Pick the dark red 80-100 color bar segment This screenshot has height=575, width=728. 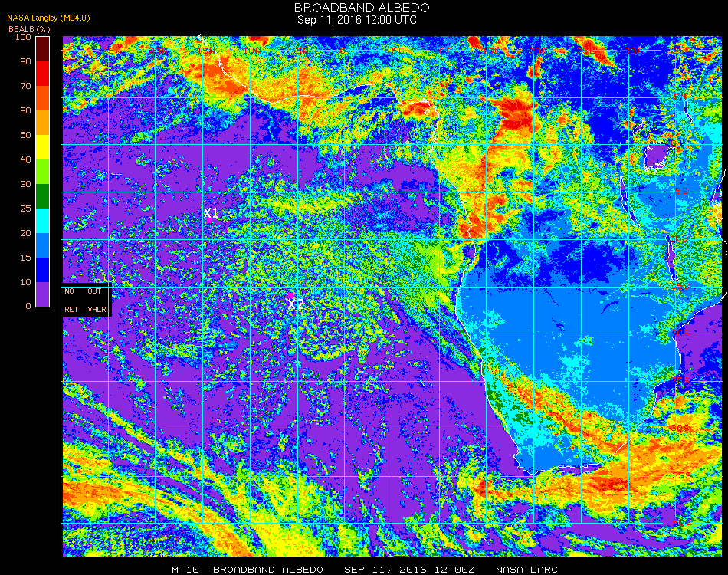pyautogui.click(x=42, y=49)
